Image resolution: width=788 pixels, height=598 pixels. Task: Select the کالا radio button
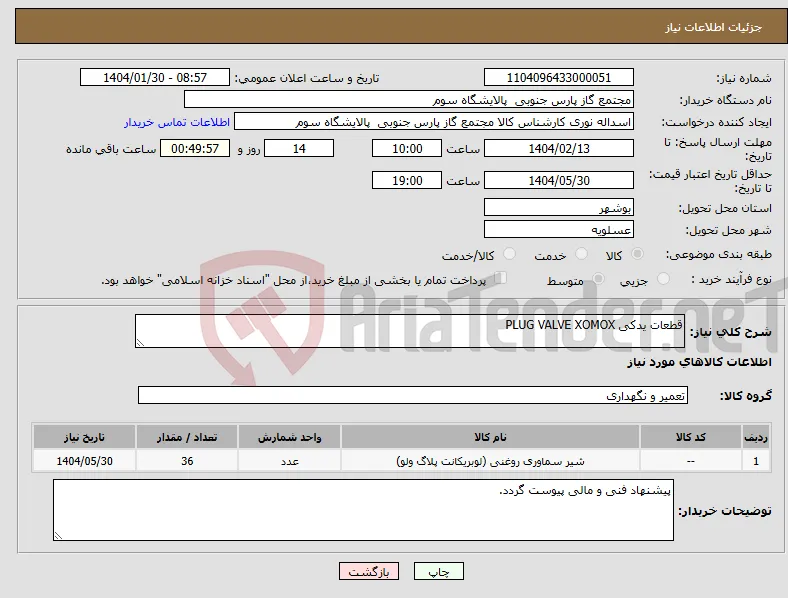tap(637, 254)
